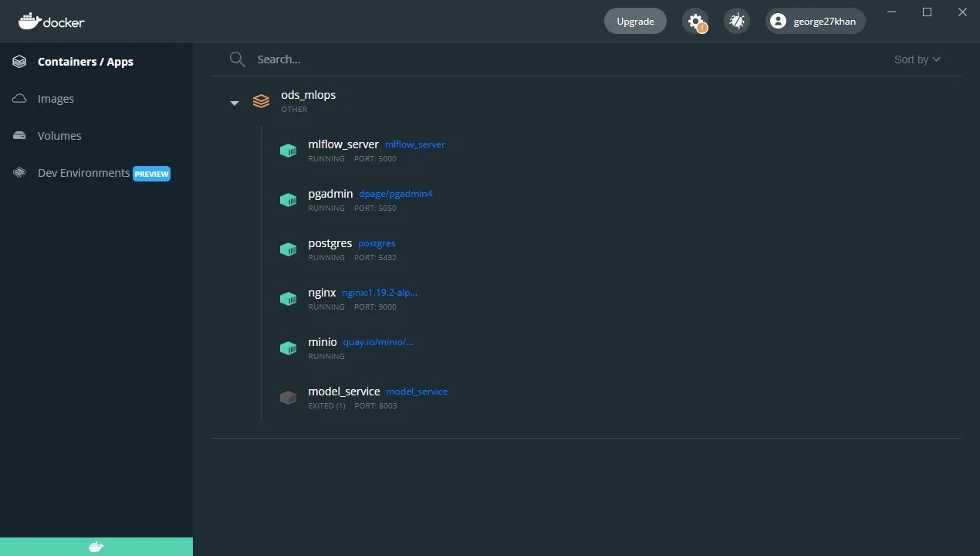Screen dimensions: 980x556
Task: Select the pgadmin container name
Action: coord(330,194)
